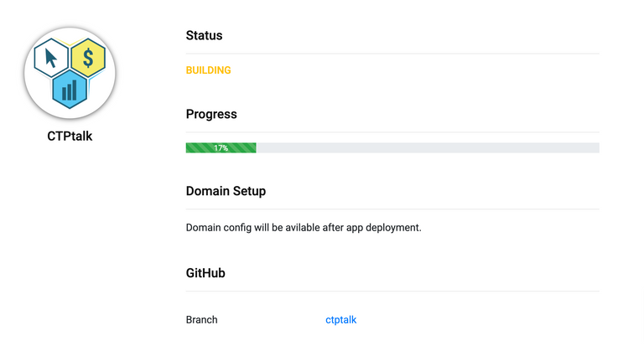Select the GitHub section heading
This screenshot has width=644, height=351.
coord(205,273)
